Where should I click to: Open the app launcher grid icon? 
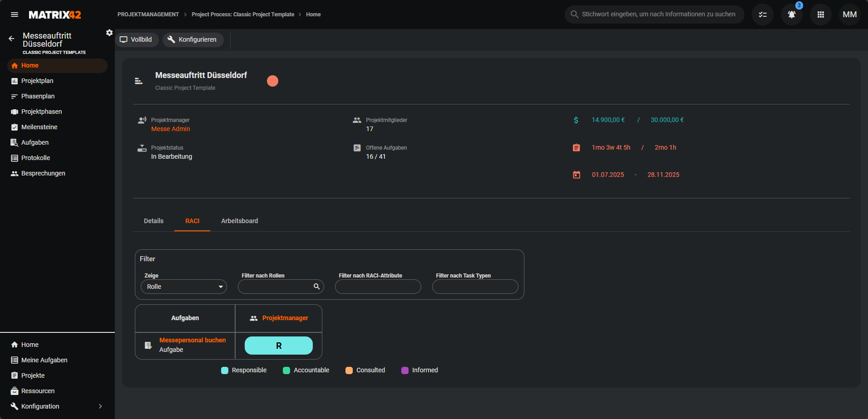point(820,15)
